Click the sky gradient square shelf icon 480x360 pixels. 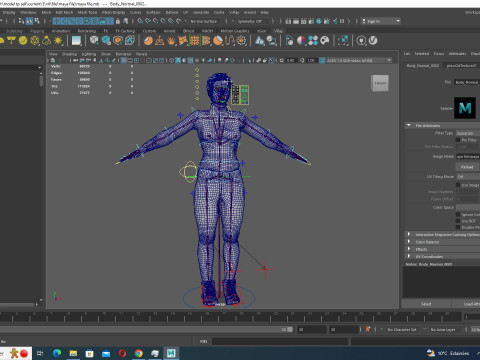[76, 41]
